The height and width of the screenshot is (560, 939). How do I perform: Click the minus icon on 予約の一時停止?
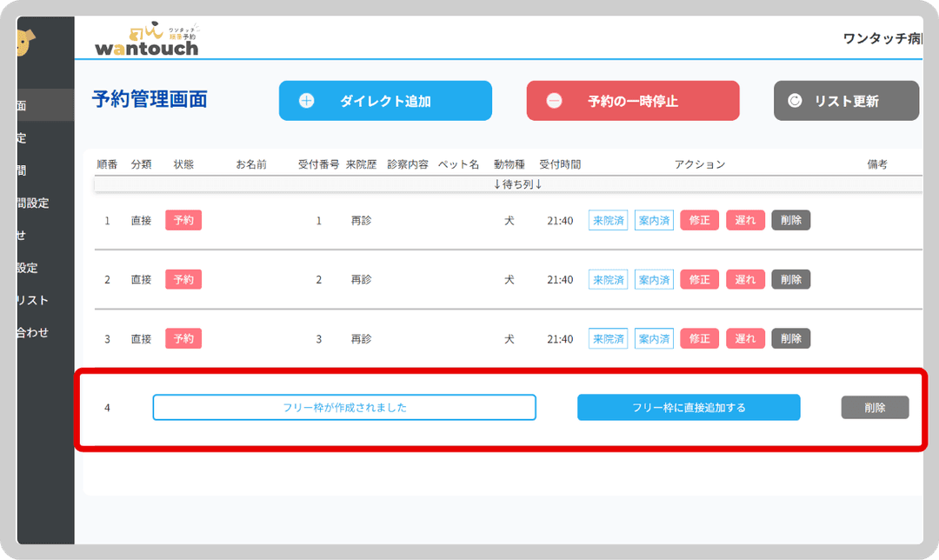pyautogui.click(x=554, y=101)
